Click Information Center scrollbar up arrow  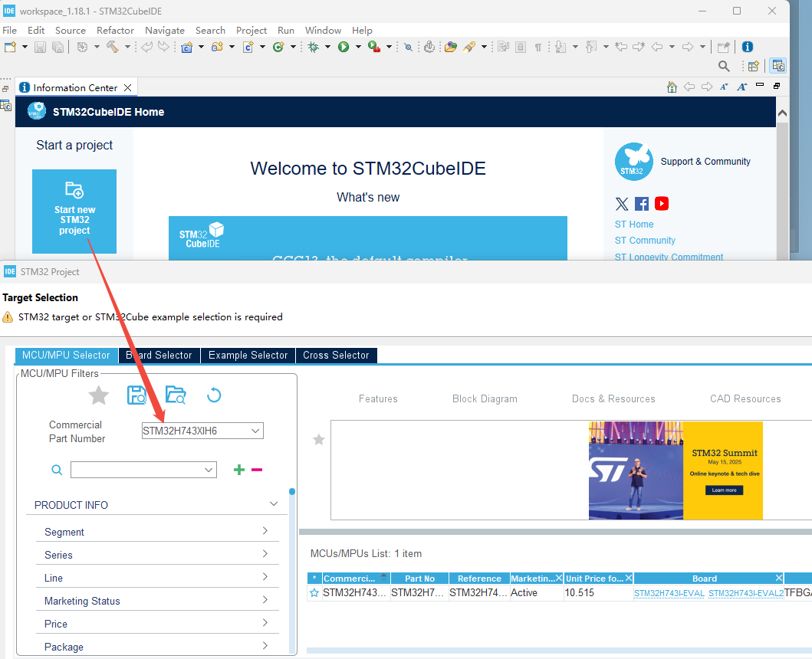(x=783, y=113)
